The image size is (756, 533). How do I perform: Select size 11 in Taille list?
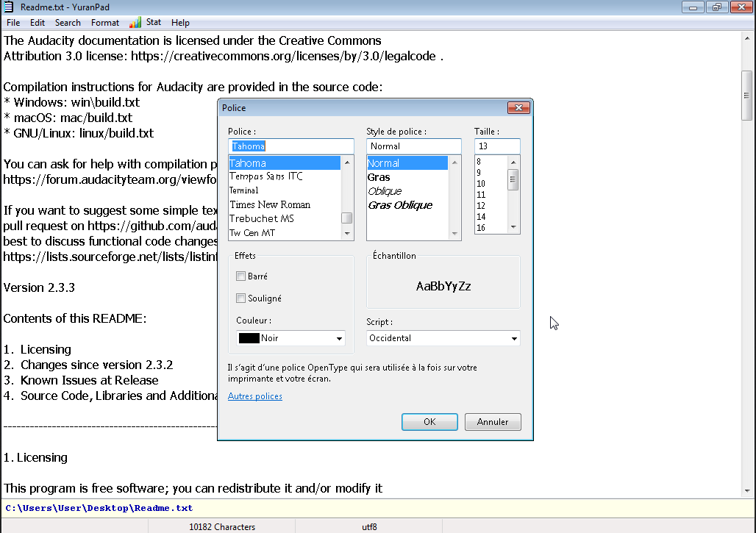(491, 195)
